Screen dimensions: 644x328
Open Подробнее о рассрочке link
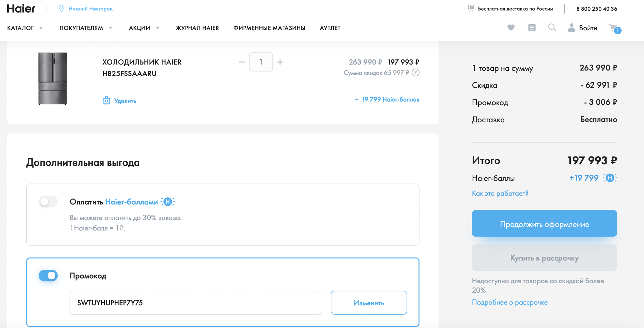tap(510, 302)
